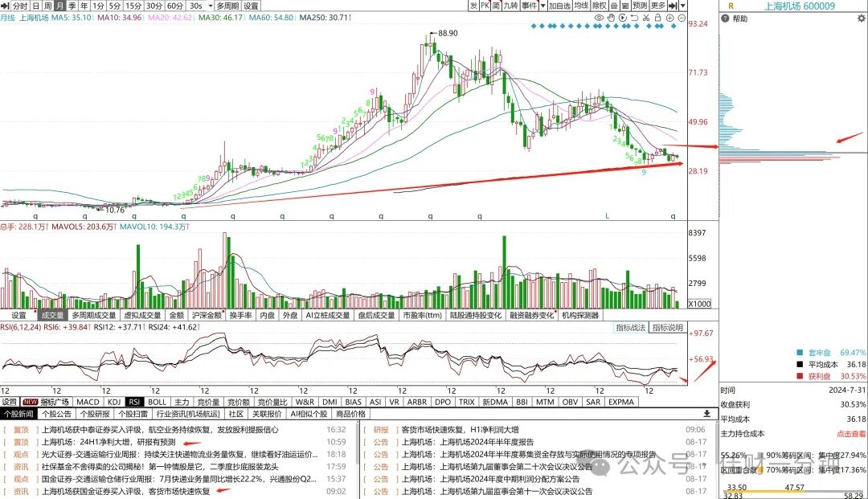Select the 机构探测器 tab
Viewport: 868px width, 499px height.
581,315
